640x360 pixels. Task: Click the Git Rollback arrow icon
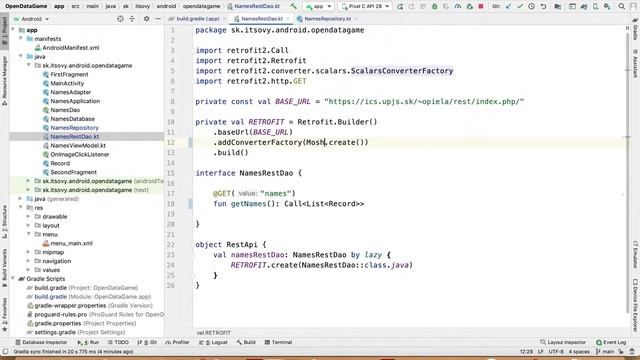pyautogui.click(x=543, y=7)
